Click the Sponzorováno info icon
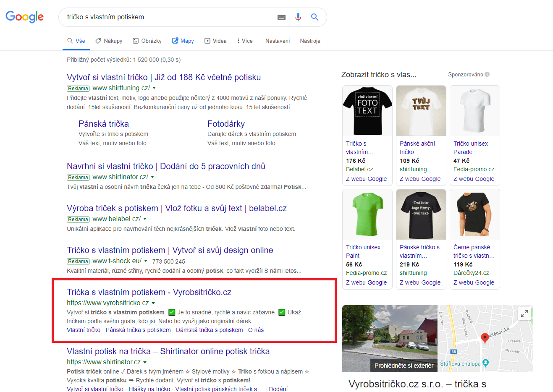Image resolution: width=553 pixels, height=392 pixels. (487, 74)
